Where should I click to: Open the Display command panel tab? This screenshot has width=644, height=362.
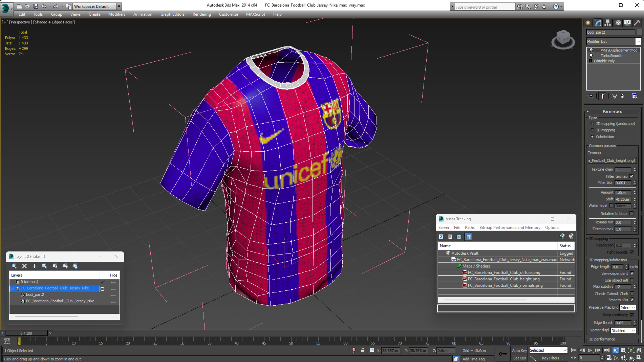pos(627,23)
